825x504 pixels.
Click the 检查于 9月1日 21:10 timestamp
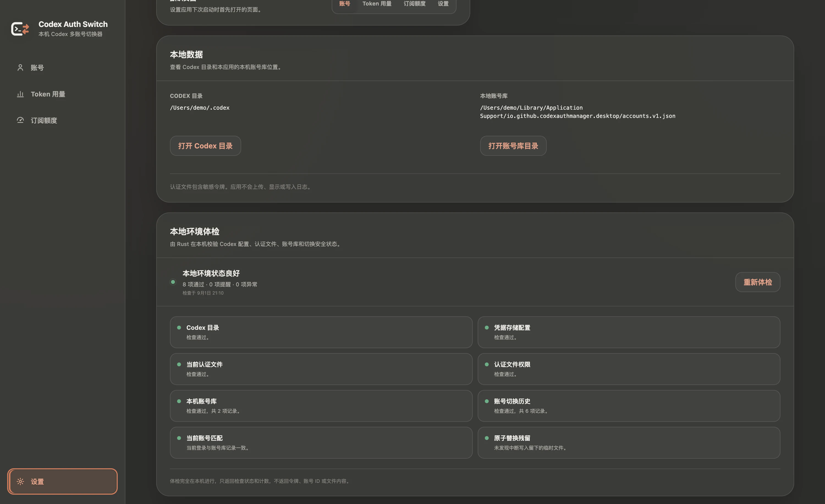click(203, 293)
